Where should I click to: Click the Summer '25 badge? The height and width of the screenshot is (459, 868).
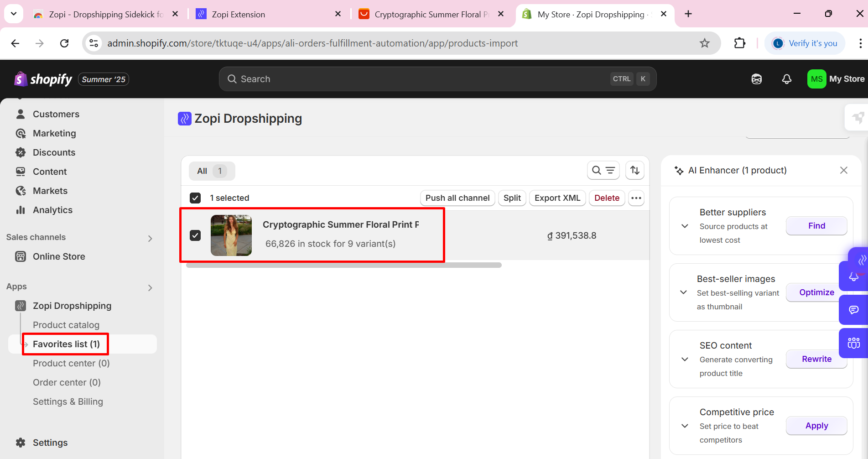104,79
